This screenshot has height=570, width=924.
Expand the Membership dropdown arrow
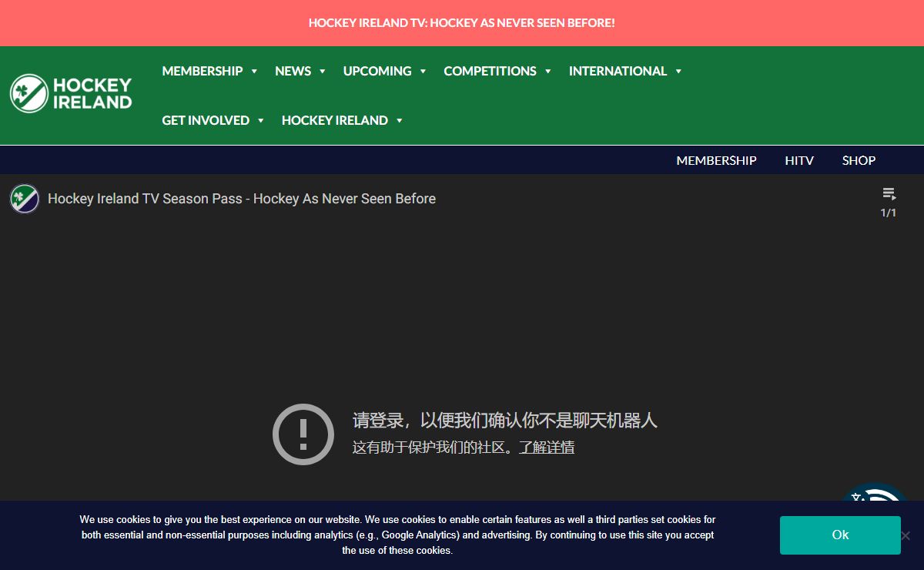pyautogui.click(x=254, y=72)
